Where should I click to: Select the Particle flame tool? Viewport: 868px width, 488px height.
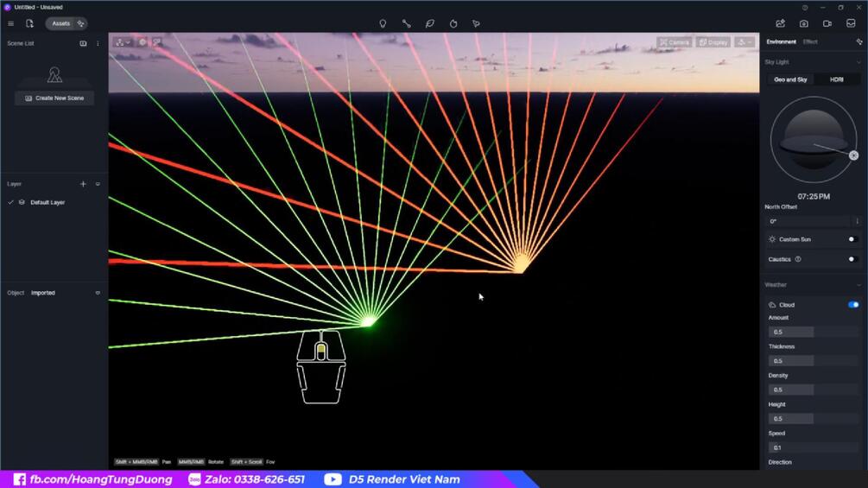coord(453,24)
